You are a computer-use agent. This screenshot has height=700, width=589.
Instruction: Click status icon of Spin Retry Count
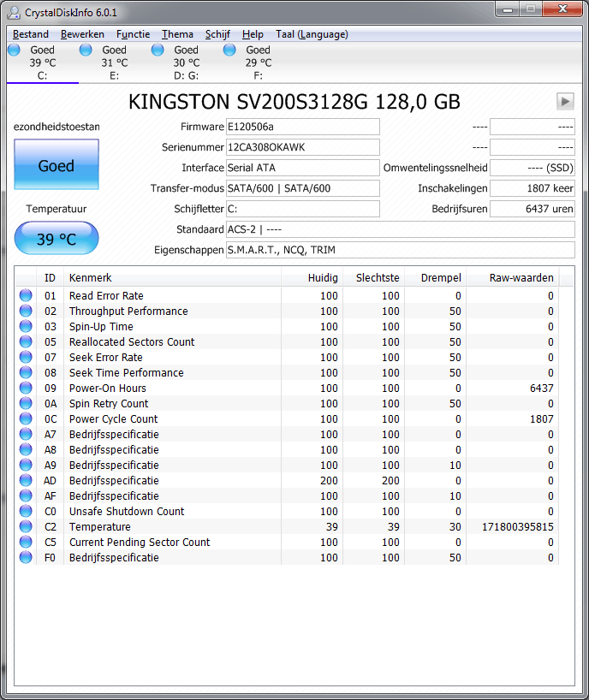click(26, 403)
